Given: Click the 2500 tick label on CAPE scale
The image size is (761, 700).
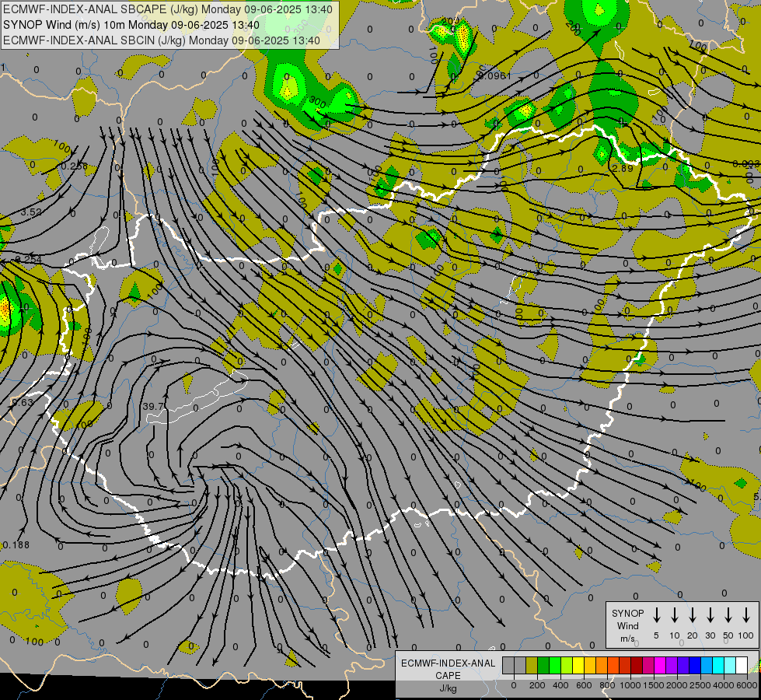Looking at the screenshot, I should click(x=700, y=685).
